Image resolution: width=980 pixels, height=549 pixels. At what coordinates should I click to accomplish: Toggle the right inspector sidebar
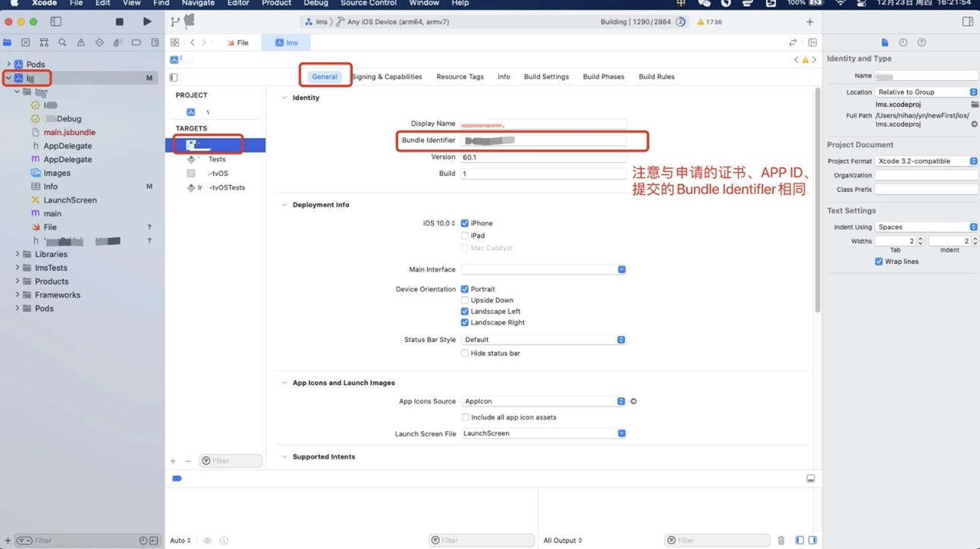point(968,22)
